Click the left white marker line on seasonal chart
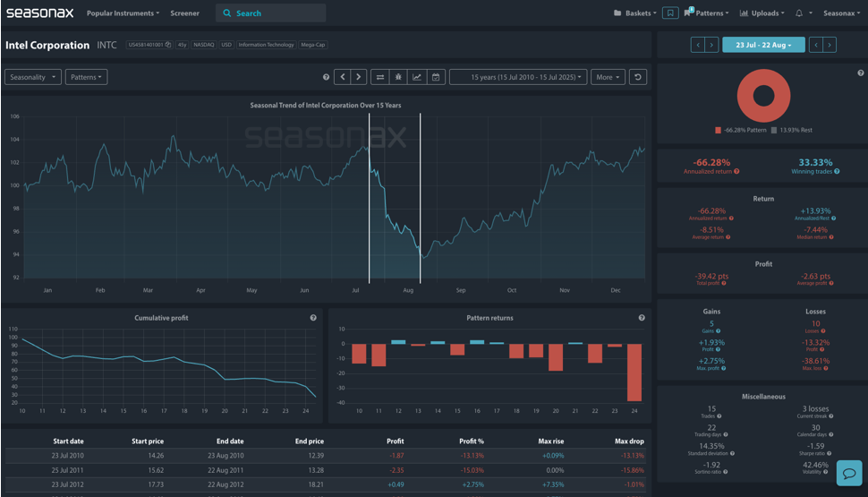 370,199
